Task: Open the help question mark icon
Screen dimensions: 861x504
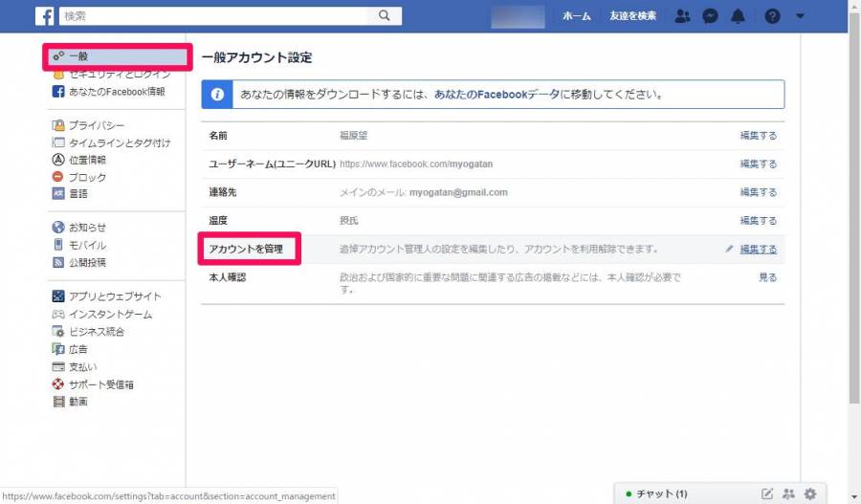Action: (x=772, y=16)
